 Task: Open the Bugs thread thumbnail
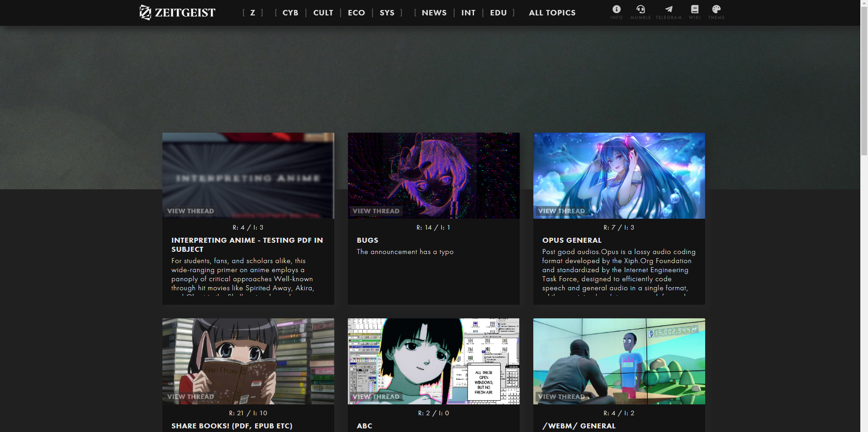pos(434,176)
